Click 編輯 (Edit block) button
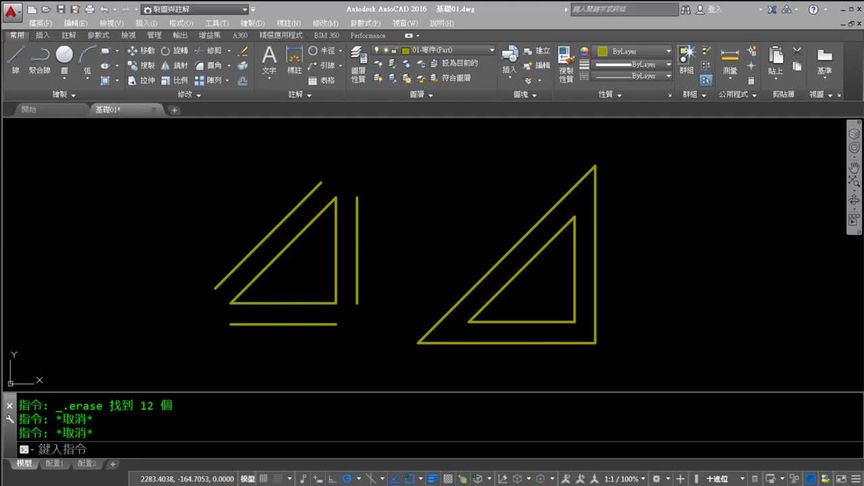 537,66
